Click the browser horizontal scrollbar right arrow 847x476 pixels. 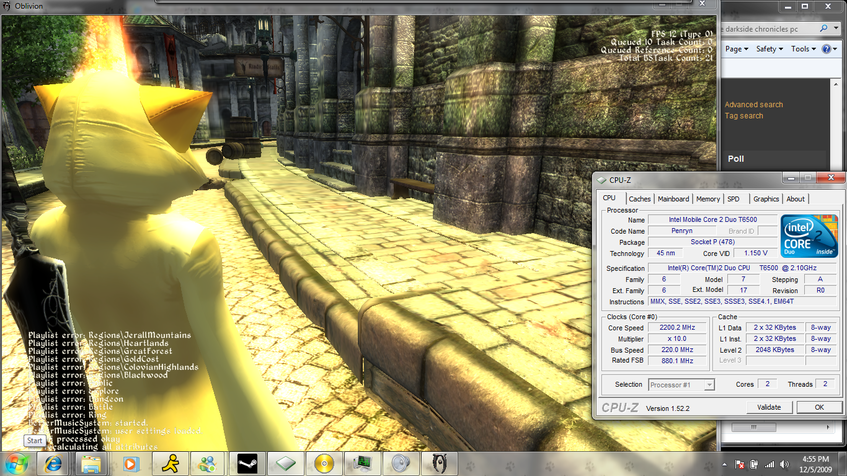(x=827, y=427)
